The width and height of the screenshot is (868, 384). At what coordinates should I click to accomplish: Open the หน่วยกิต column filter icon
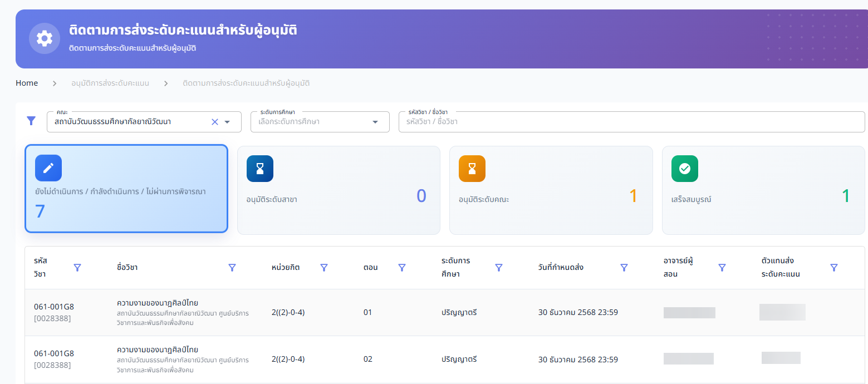[x=324, y=268]
